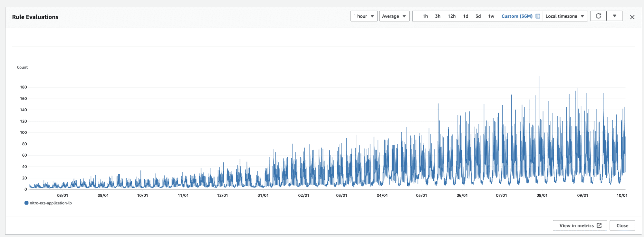The width and height of the screenshot is (644, 237).
Task: Click the Count axis label
Action: (22, 67)
